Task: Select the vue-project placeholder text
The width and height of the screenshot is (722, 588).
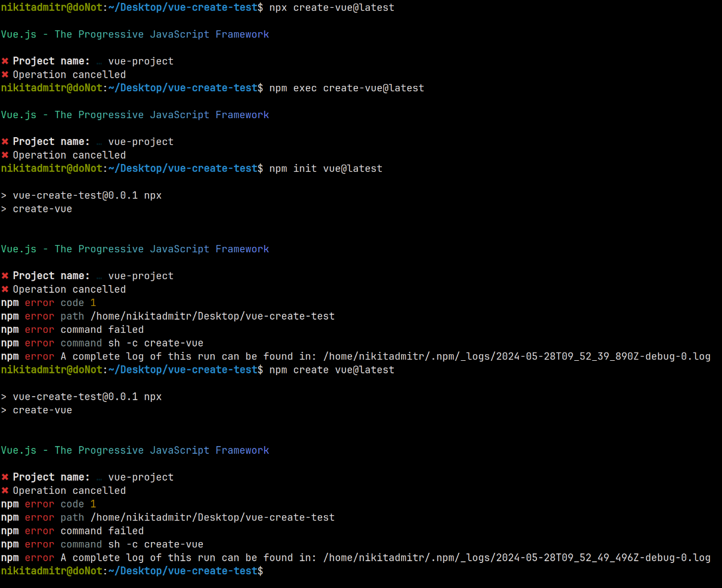Action: [x=140, y=60]
